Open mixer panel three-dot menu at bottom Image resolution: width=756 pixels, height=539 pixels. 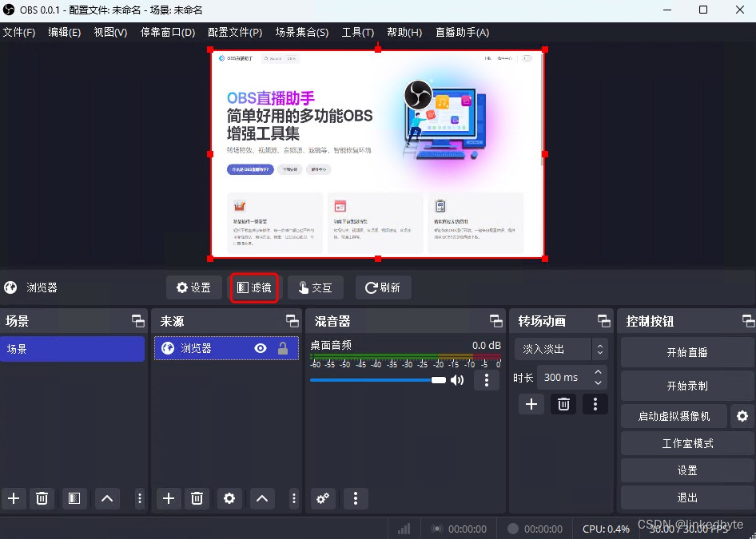tap(356, 498)
